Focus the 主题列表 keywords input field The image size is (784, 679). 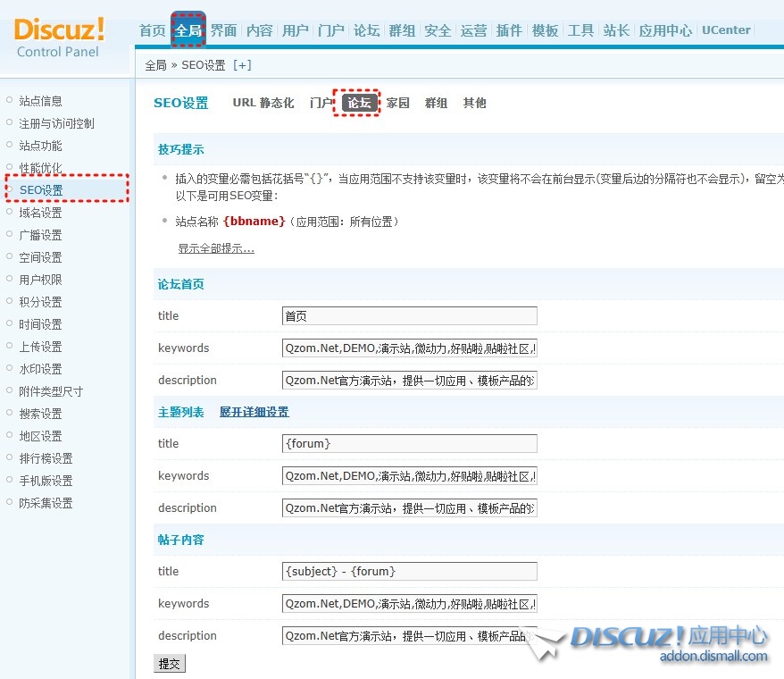(409, 475)
